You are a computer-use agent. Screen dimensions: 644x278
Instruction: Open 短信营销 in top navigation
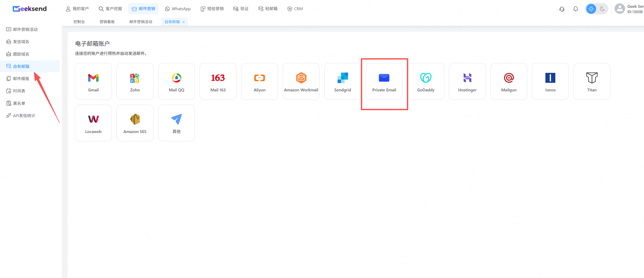pyautogui.click(x=212, y=9)
